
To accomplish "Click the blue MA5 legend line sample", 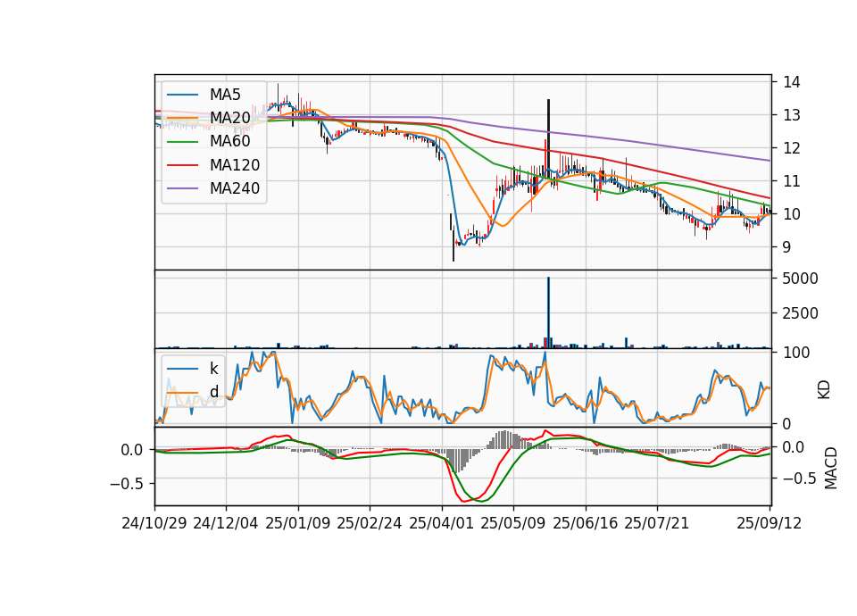I will (x=182, y=95).
